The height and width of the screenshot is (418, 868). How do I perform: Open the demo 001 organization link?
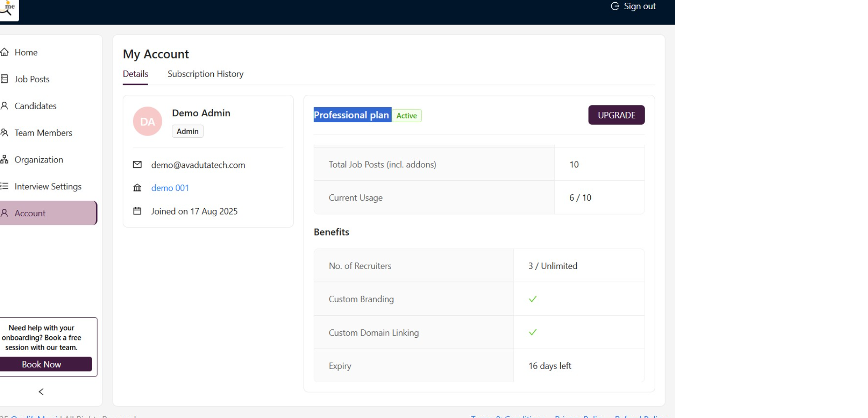pyautogui.click(x=170, y=188)
